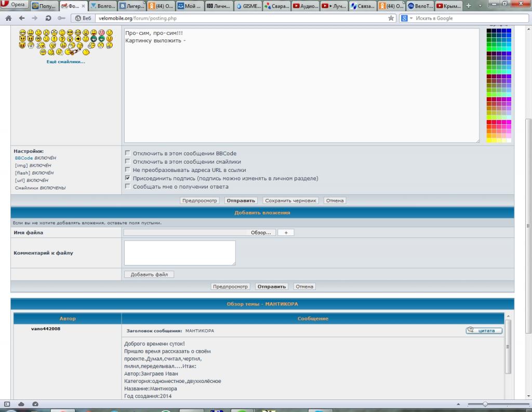
Task: Go to the browser home page icon
Action: (x=9, y=18)
